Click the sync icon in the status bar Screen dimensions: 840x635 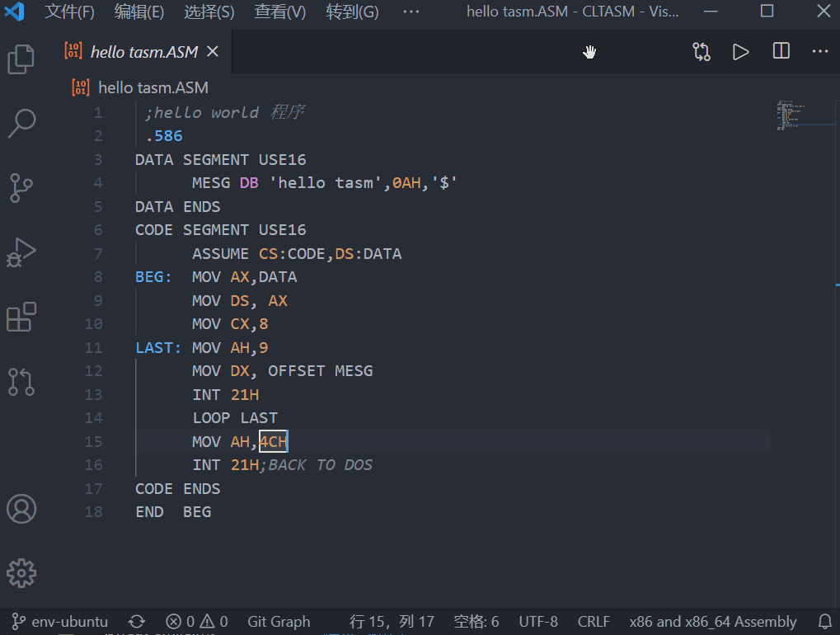137,621
